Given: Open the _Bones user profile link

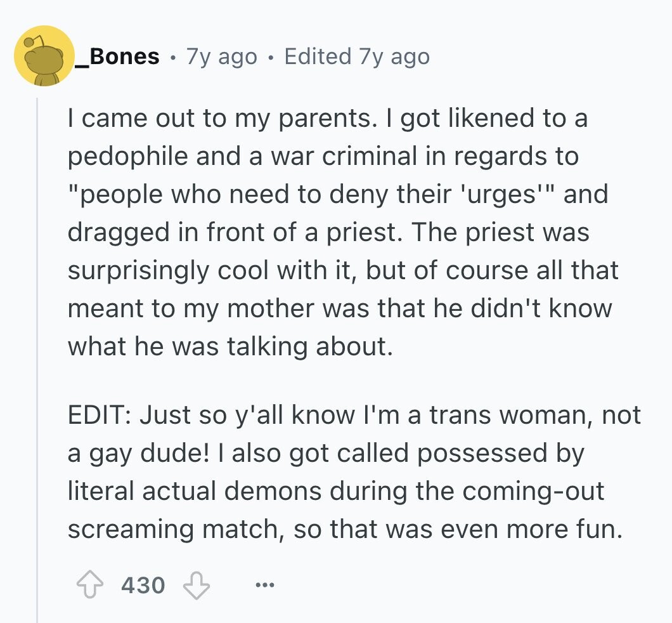Looking at the screenshot, I should (117, 56).
